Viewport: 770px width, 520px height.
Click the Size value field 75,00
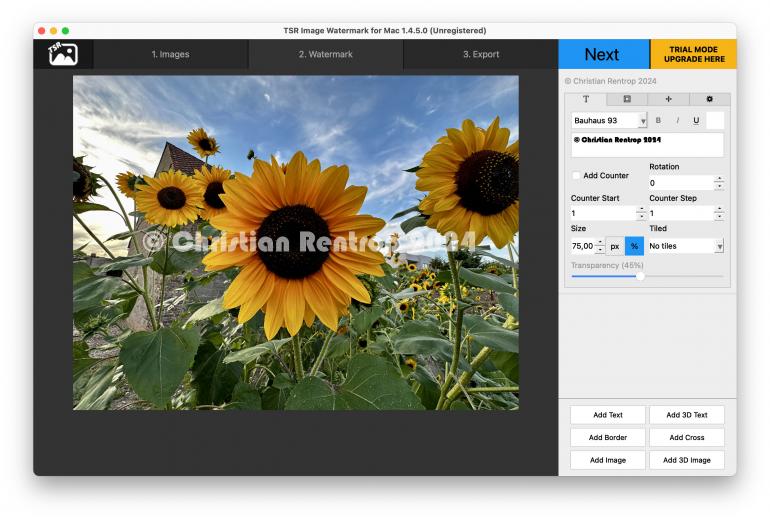(582, 246)
